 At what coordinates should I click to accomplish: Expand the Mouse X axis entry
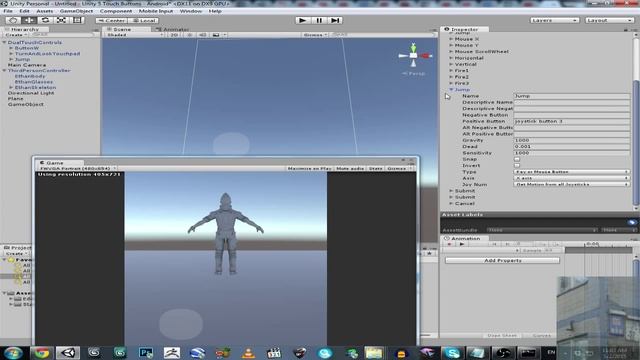(x=451, y=39)
